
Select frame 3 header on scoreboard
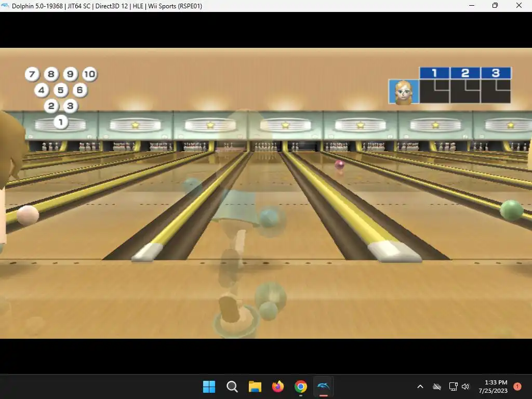tap(496, 73)
